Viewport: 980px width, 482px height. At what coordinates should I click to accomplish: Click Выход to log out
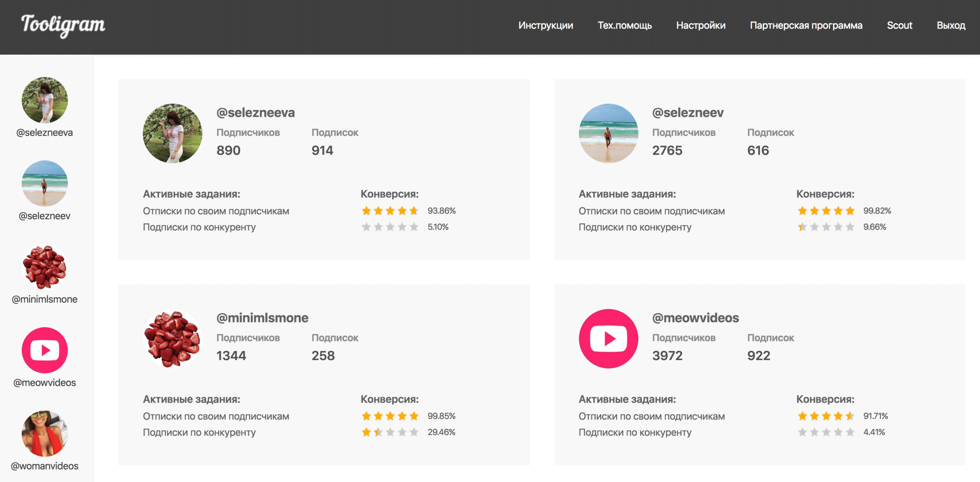click(951, 25)
